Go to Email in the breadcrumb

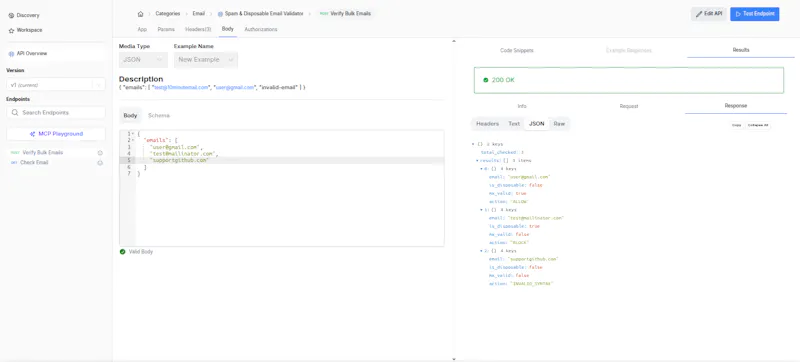tap(198, 14)
